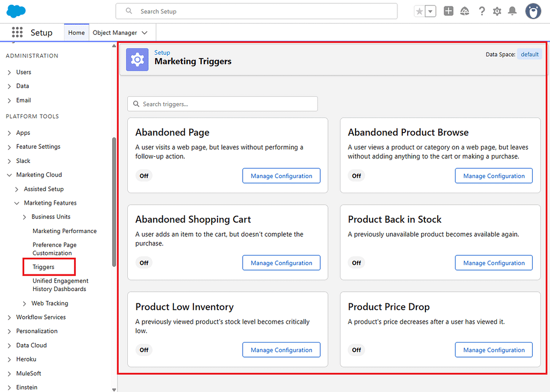Open Marketing Performance in the sidebar

click(64, 231)
